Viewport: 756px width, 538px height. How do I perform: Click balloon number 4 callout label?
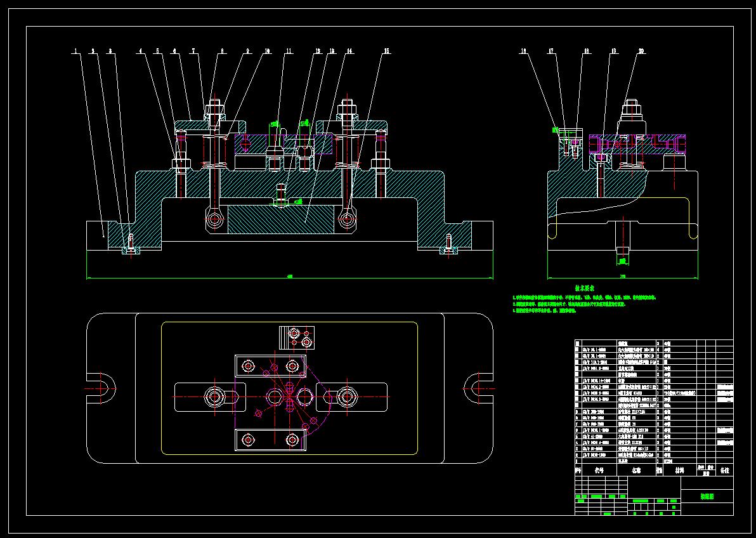point(141,51)
